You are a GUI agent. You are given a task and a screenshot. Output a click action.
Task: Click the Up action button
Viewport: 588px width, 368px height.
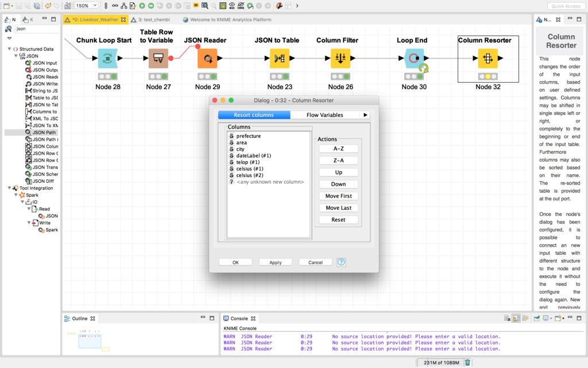(338, 172)
